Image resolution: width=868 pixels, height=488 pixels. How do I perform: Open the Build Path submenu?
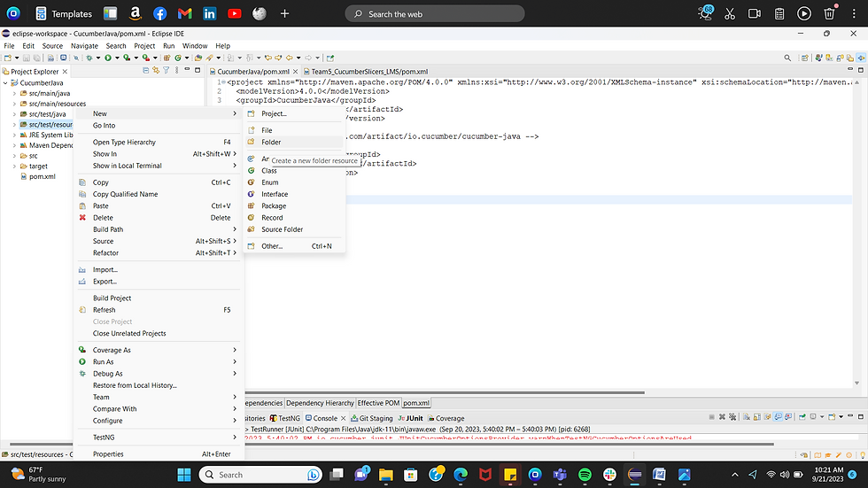tap(158, 229)
